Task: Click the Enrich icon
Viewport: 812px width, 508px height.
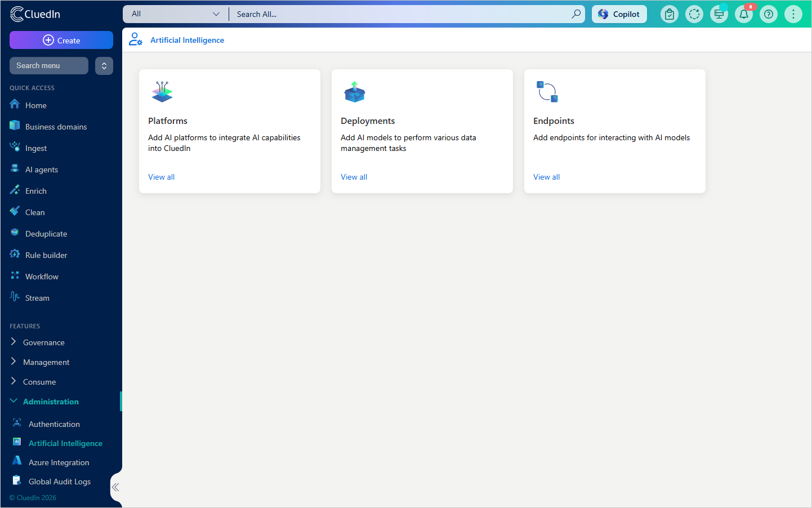Action: (x=15, y=190)
